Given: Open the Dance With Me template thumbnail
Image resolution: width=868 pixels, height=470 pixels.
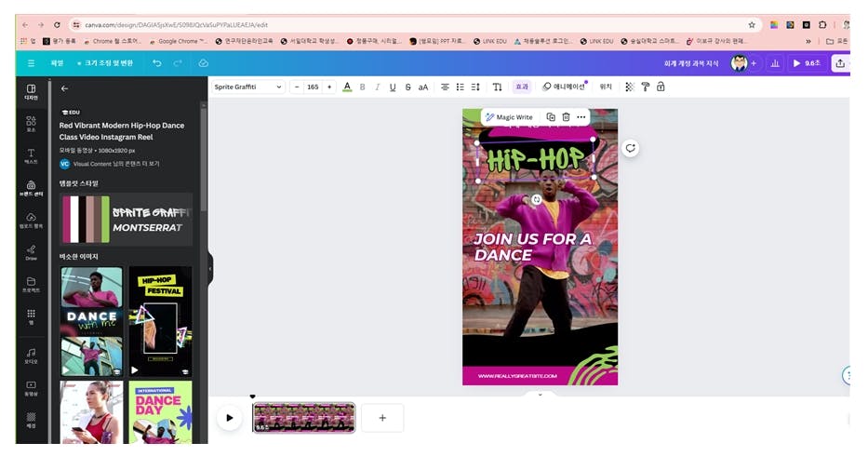Looking at the screenshot, I should (x=91, y=322).
